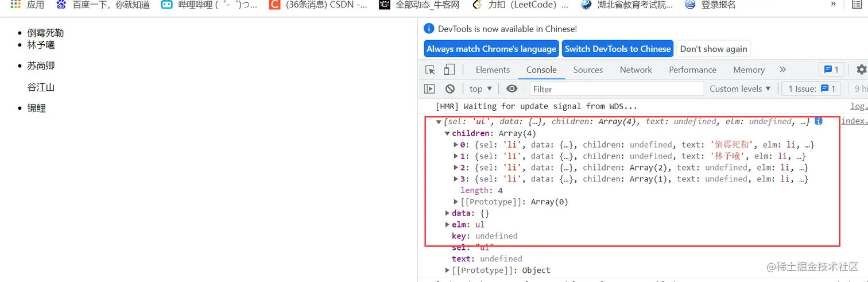Collapse the children: Array(4) node
The image size is (868, 282).
point(448,133)
